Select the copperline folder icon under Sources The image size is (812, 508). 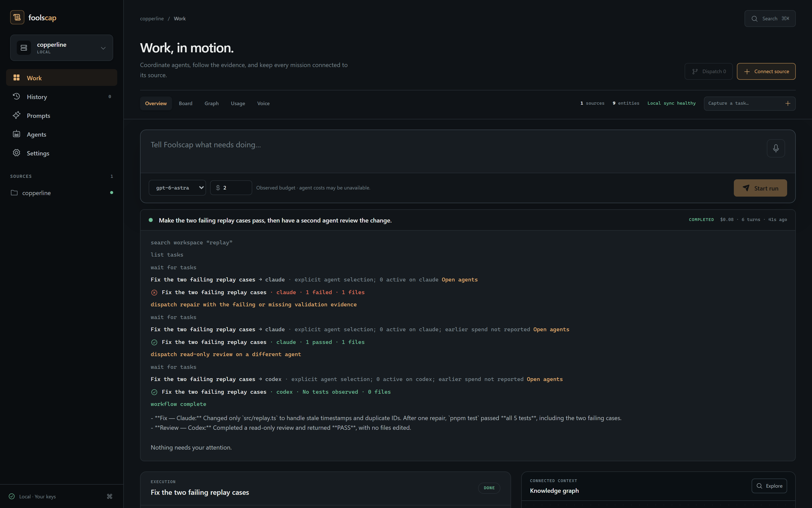point(14,193)
